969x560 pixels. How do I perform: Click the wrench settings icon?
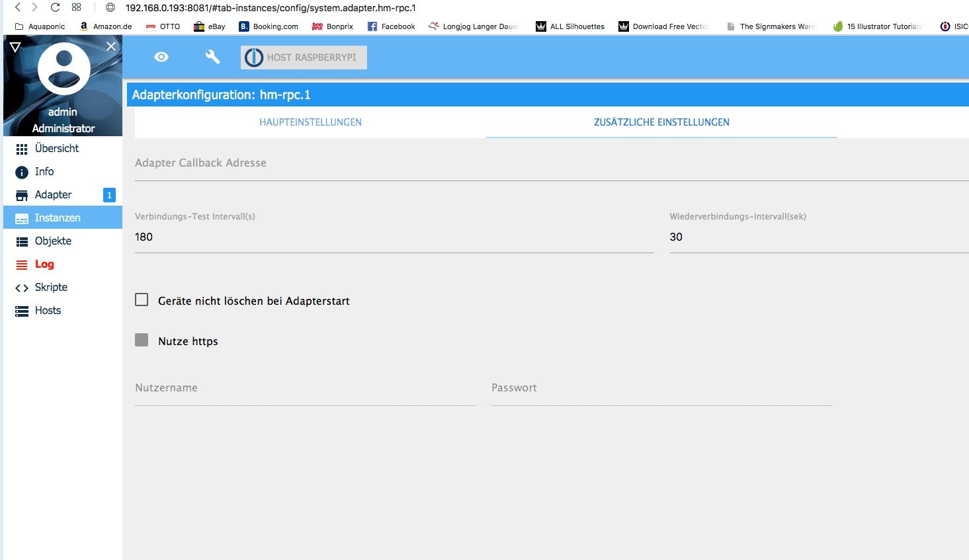click(212, 58)
